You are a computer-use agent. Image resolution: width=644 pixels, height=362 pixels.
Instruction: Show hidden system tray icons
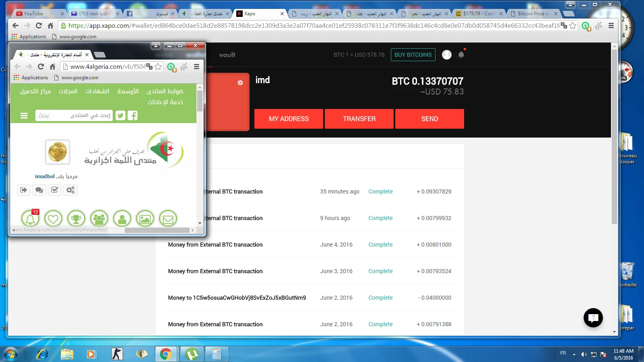[574, 354]
